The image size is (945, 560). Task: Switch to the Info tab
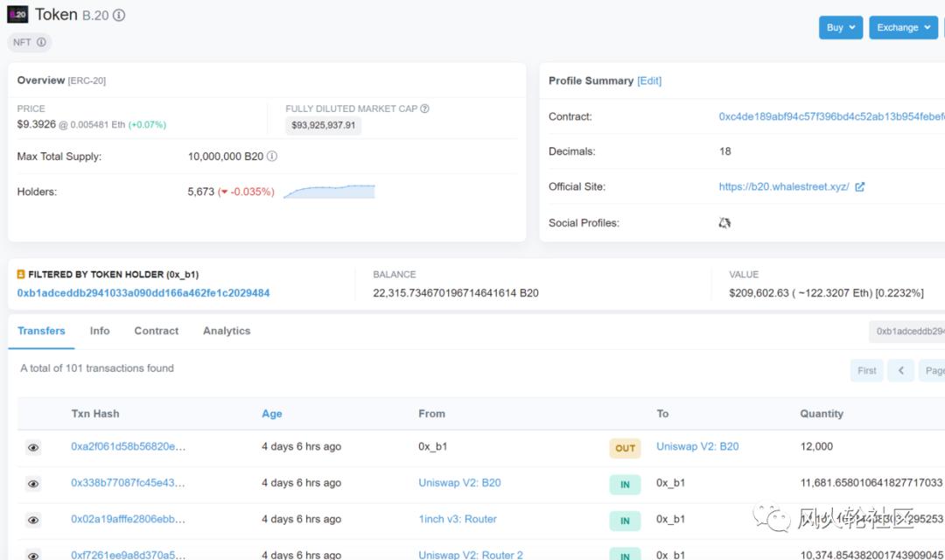pyautogui.click(x=100, y=331)
